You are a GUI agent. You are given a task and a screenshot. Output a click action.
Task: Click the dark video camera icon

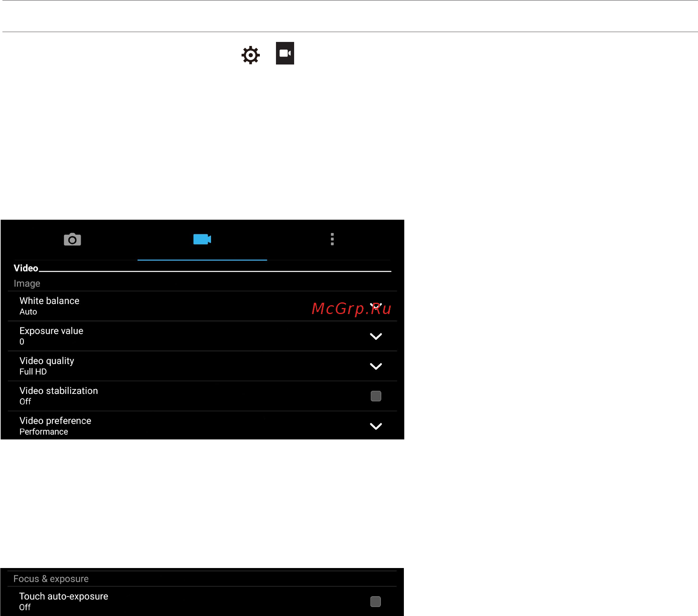point(285,53)
